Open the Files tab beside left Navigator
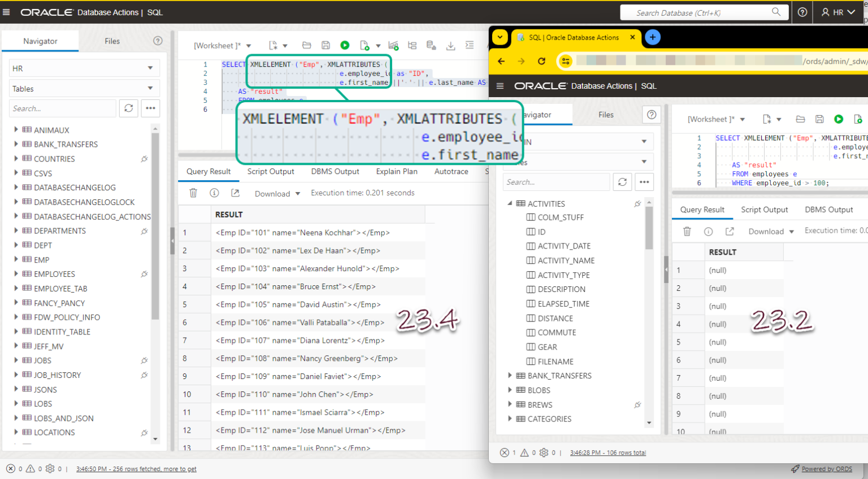This screenshot has height=479, width=868. [112, 41]
